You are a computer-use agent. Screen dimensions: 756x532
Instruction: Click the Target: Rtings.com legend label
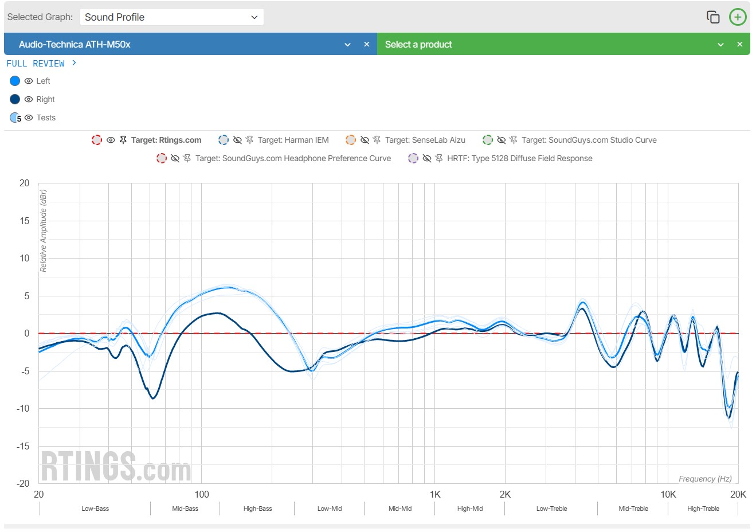[x=166, y=140]
